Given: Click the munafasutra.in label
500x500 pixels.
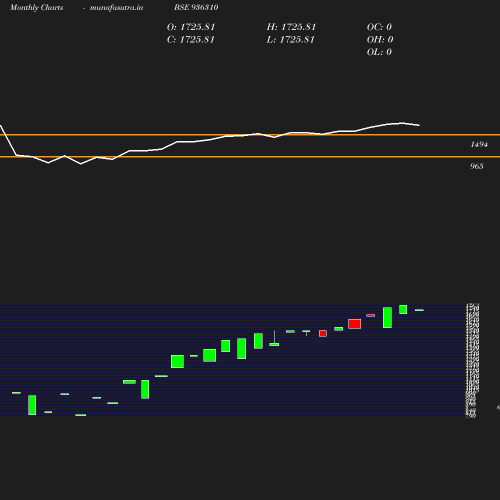Looking at the screenshot, I should (x=116, y=8).
